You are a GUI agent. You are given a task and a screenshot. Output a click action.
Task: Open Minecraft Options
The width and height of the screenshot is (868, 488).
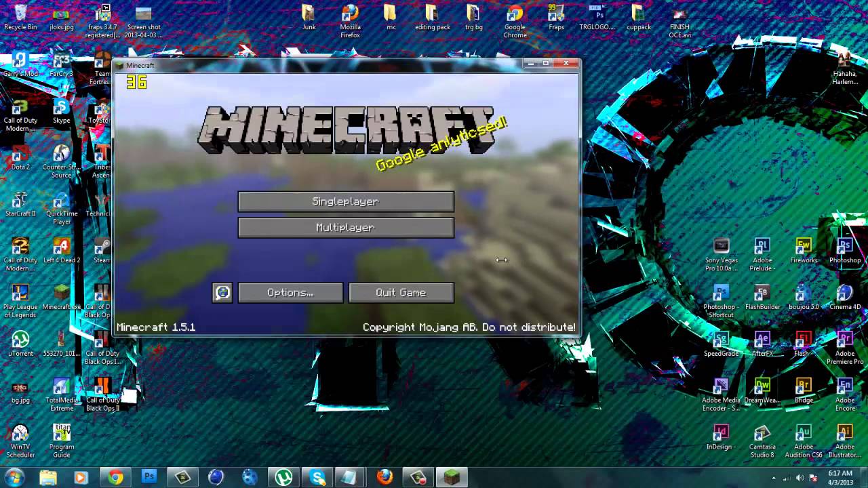290,293
